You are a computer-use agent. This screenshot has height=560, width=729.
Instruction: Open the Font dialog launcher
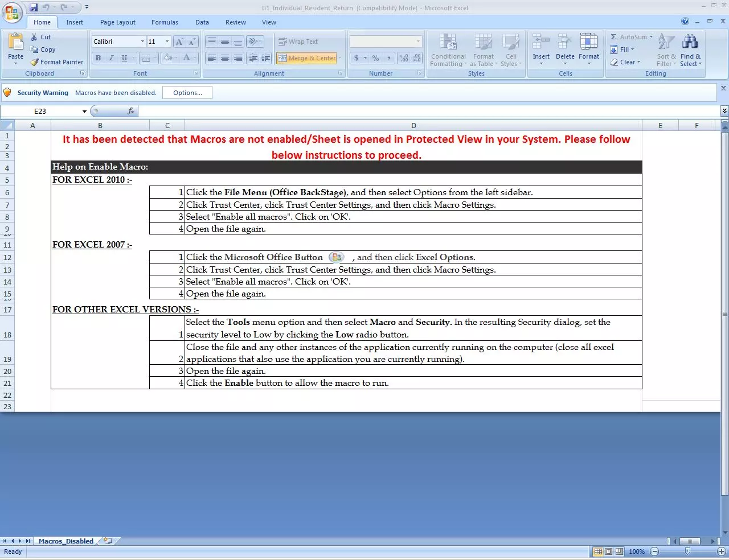point(196,73)
